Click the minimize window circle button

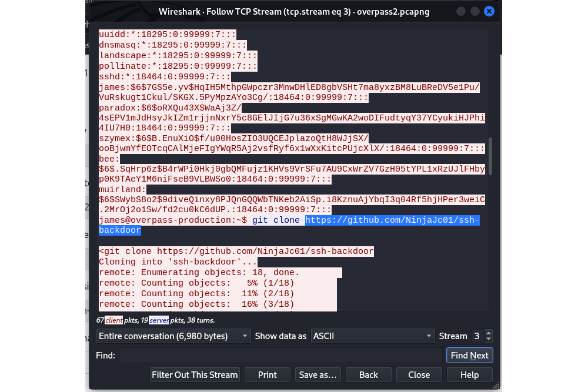coord(461,11)
